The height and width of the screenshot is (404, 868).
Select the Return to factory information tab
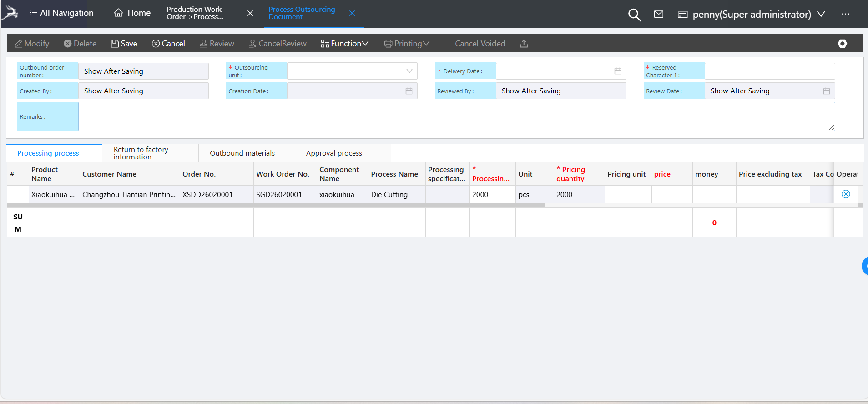(141, 153)
